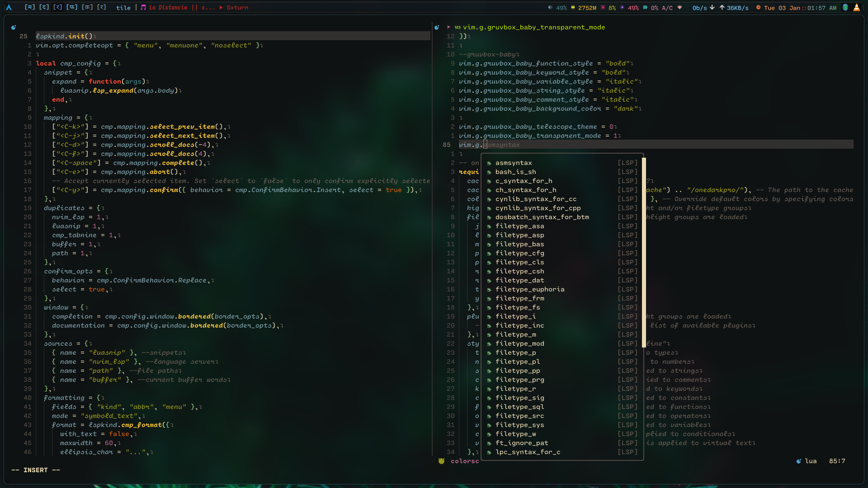Viewport: 868px width, 488px height.
Task: Switch to the fourth workspace tag
Action: pos(72,8)
